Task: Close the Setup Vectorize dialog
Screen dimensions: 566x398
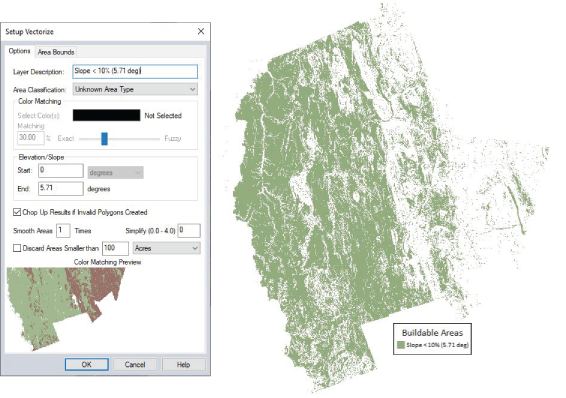Action: pyautogui.click(x=201, y=31)
